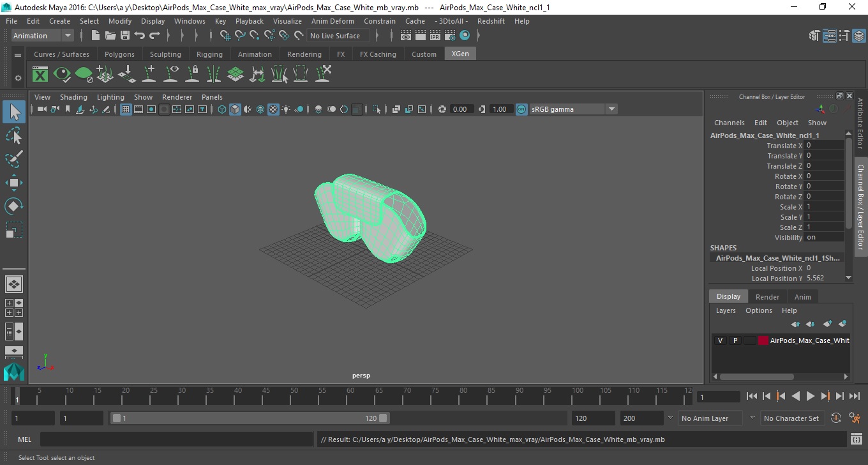The image size is (868, 465).
Task: Click the time range slider handle
Action: tap(250, 418)
